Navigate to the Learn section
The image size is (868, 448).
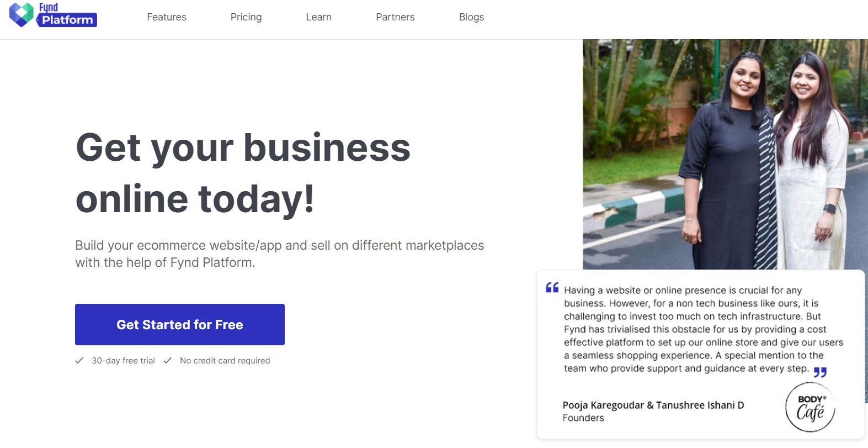point(318,17)
